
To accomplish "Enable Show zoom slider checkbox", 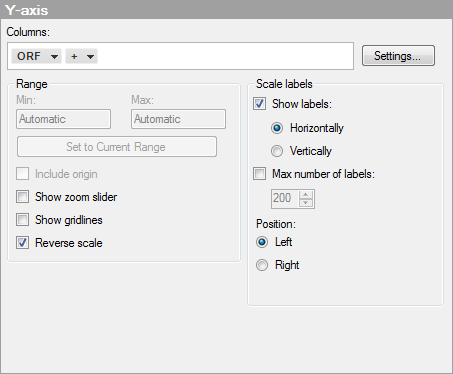I will point(22,197).
